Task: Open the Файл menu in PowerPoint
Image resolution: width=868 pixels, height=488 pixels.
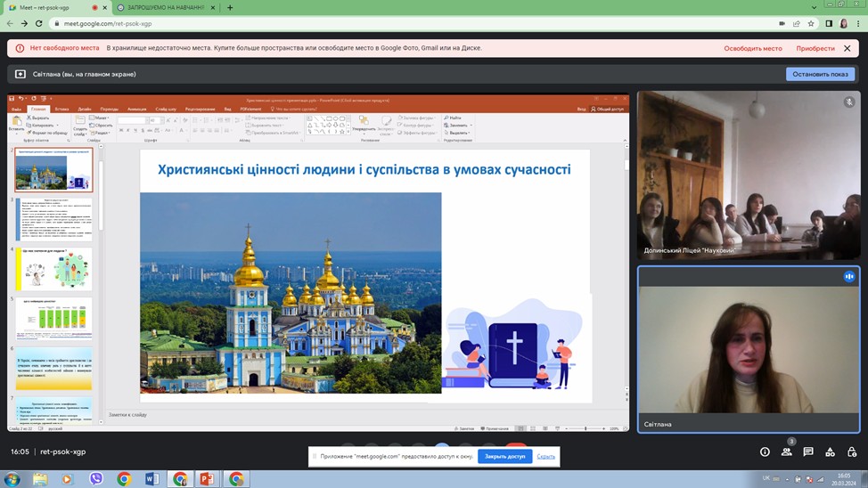Action: (17, 109)
